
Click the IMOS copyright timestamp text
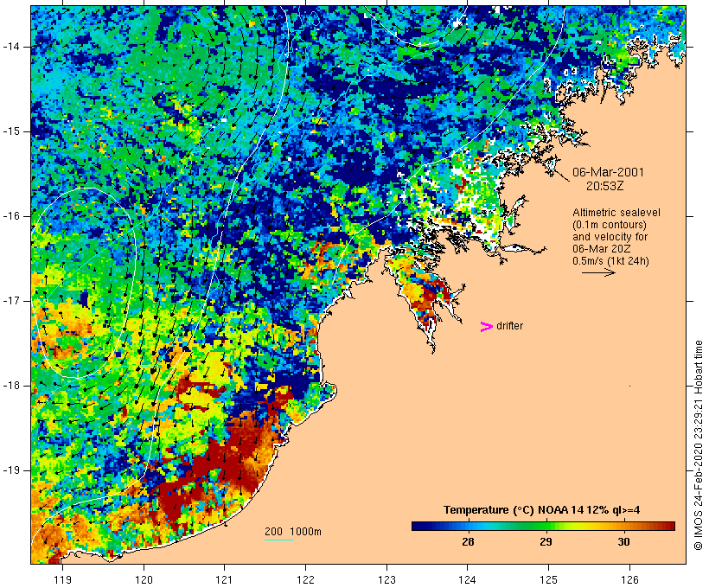point(698,445)
